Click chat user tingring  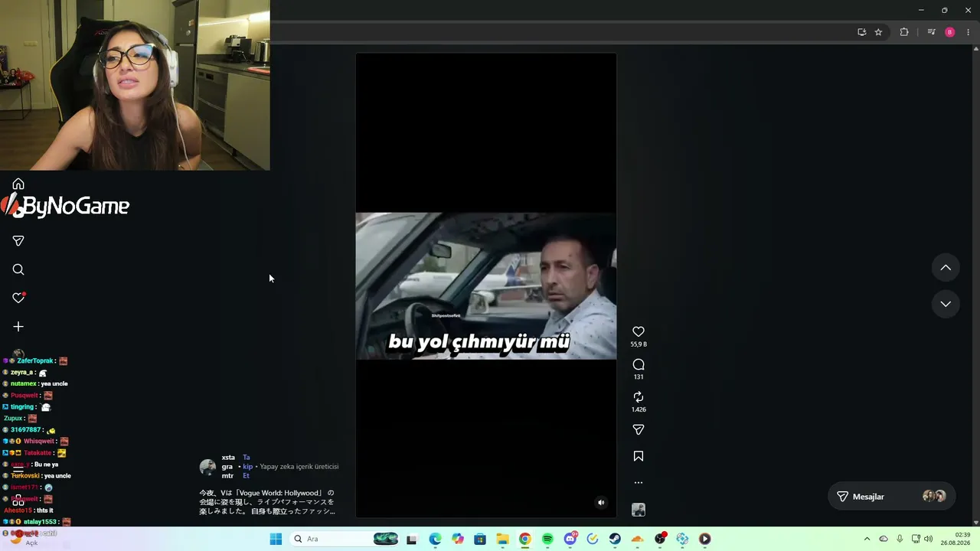22,407
